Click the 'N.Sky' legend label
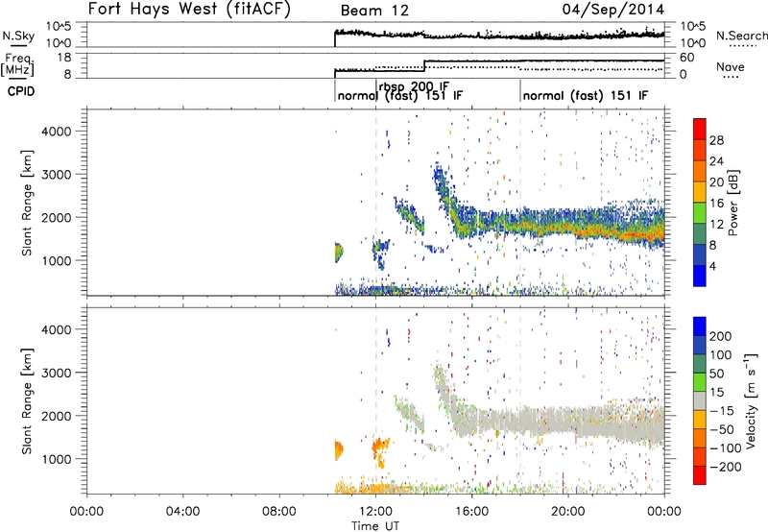The image size is (768, 532). point(18,36)
